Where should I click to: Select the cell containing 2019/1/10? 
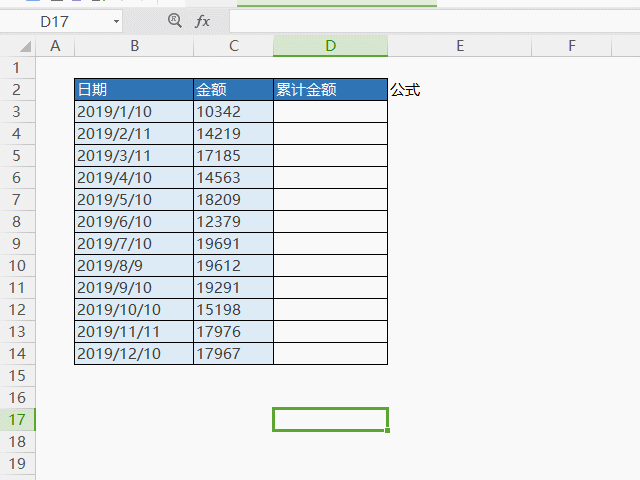coord(134,112)
